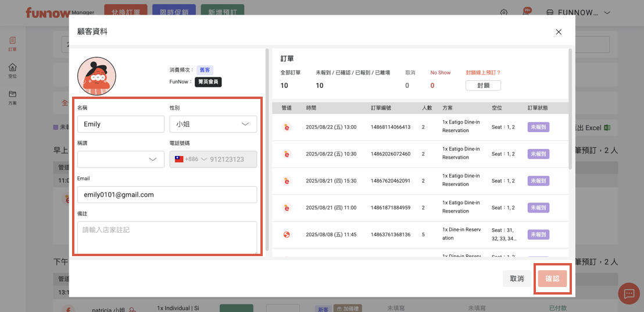Click the chat support bubble icon

tap(628, 294)
